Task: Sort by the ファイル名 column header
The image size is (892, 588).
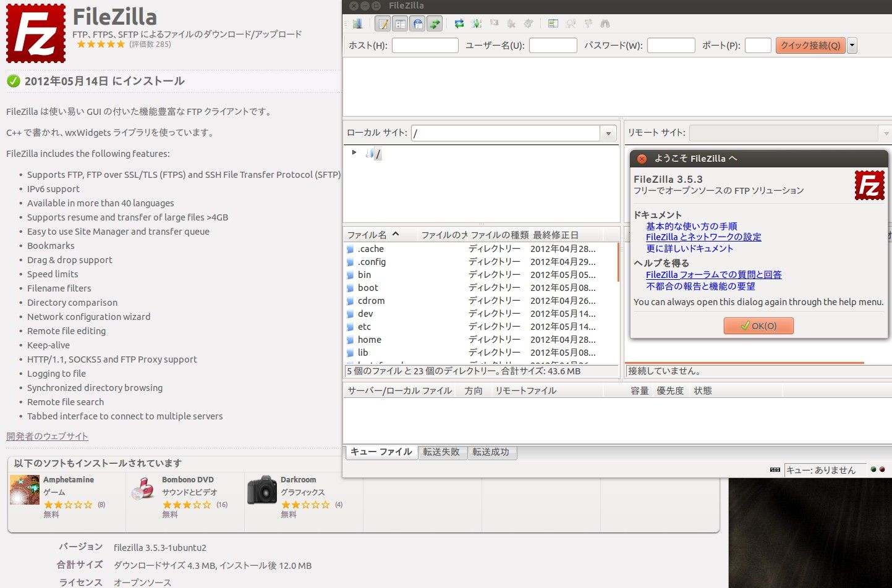Action: coord(380,235)
